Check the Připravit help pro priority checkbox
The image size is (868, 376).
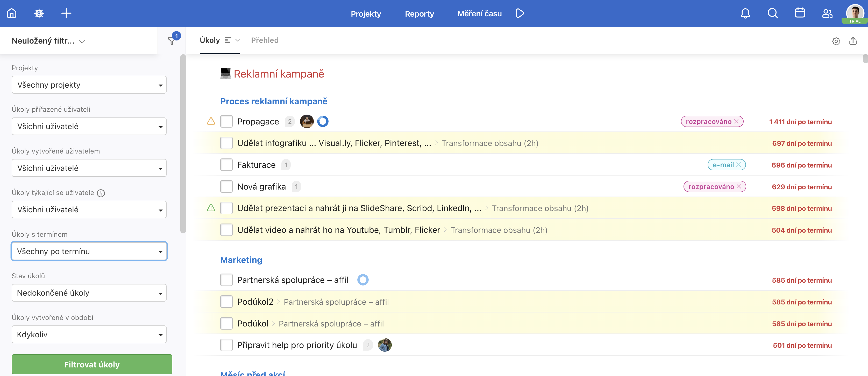click(x=226, y=345)
